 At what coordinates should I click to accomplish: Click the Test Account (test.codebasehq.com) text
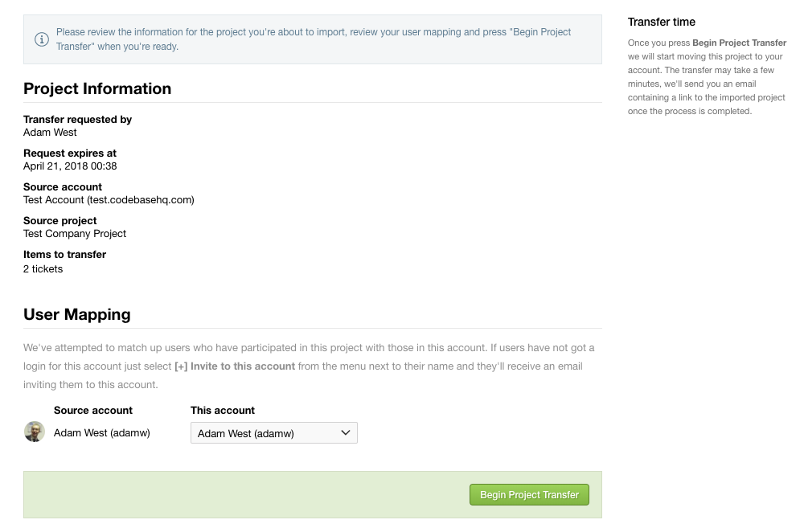109,200
